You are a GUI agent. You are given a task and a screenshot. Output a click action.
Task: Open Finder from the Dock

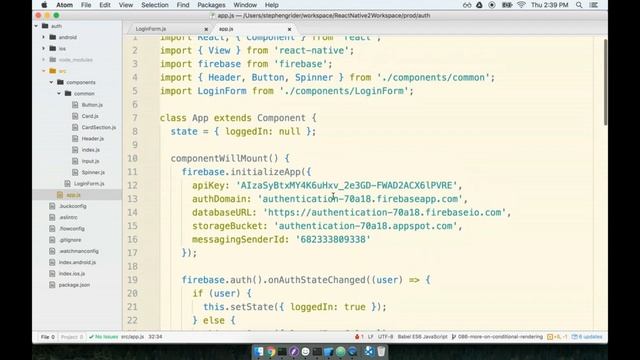coord(259,351)
